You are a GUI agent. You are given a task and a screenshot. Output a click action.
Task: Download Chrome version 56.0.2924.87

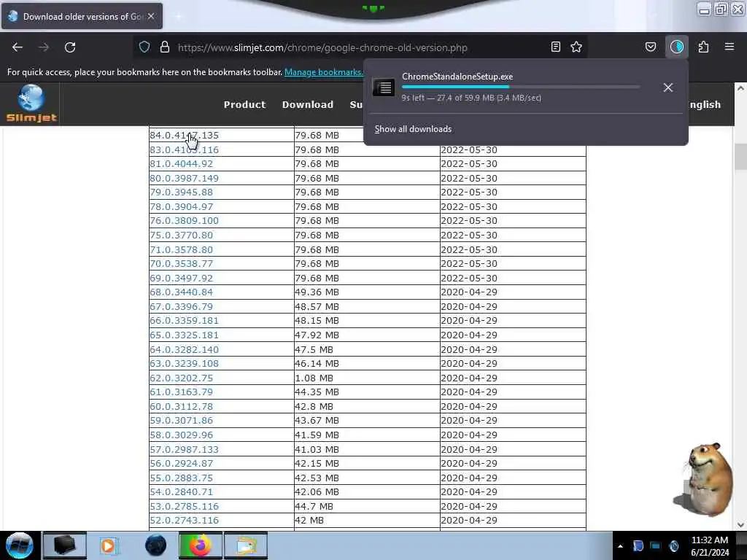pos(181,463)
